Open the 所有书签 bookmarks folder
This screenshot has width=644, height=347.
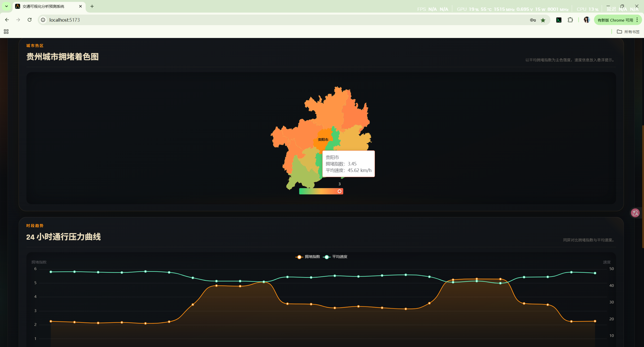(628, 32)
